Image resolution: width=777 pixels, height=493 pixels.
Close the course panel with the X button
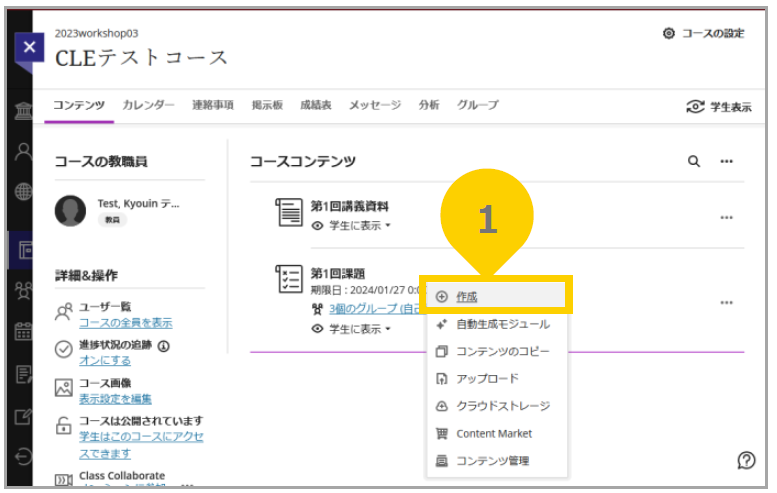(x=29, y=47)
